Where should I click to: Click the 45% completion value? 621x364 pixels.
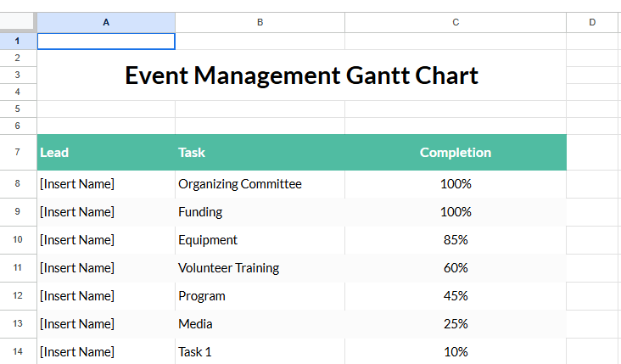pyautogui.click(x=455, y=296)
